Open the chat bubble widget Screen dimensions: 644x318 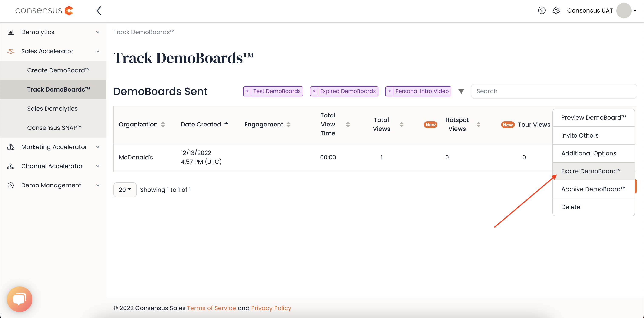pyautogui.click(x=20, y=299)
